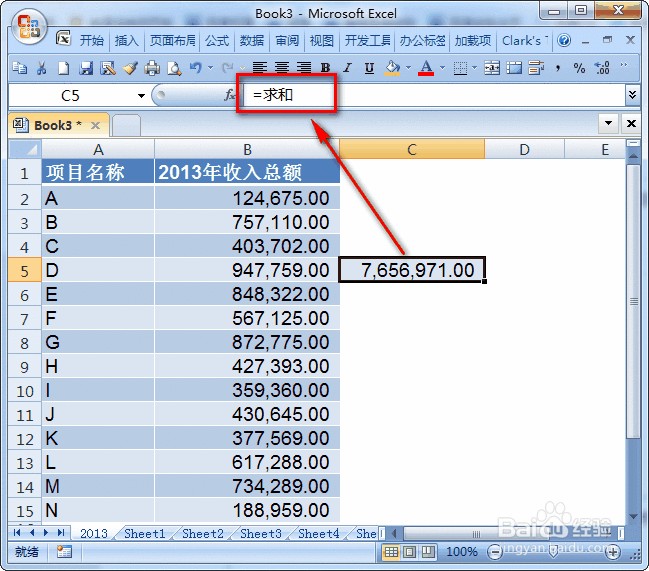Open the document tabs list dropdown
The image size is (649, 571).
click(x=608, y=123)
